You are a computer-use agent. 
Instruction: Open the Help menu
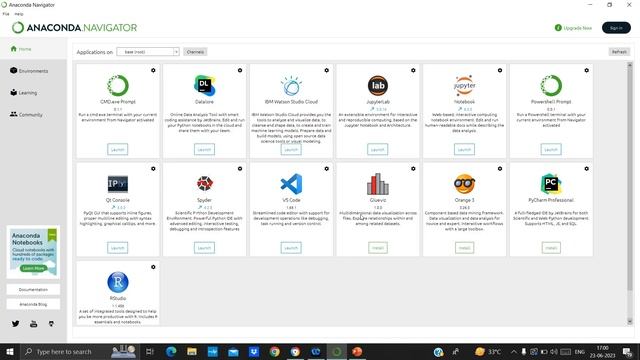click(19, 14)
